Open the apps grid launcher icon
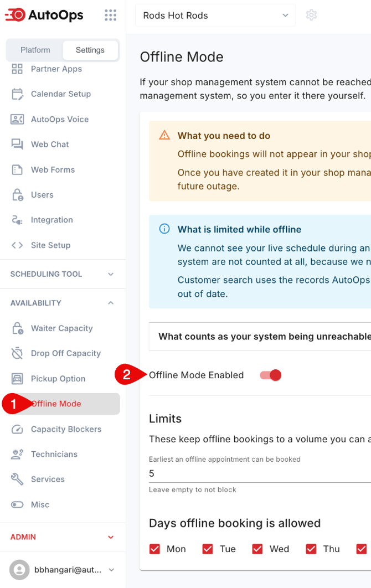Screen dimensions: 371x588 [x=110, y=16]
